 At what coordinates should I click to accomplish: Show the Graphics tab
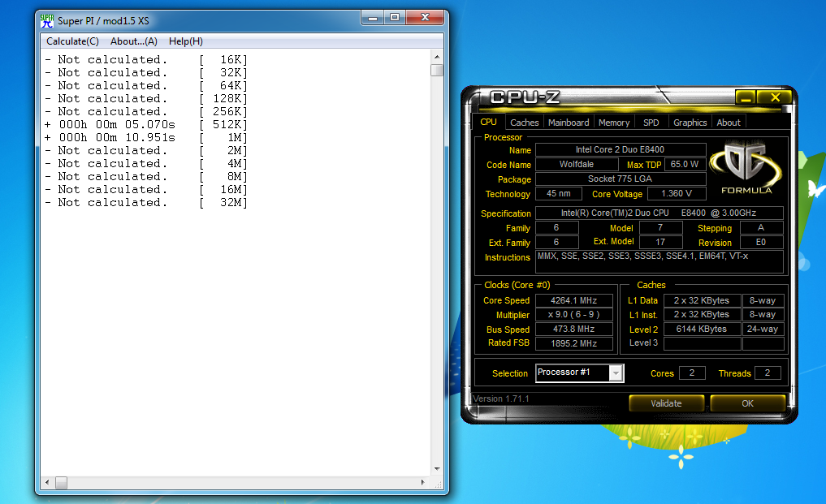[690, 123]
